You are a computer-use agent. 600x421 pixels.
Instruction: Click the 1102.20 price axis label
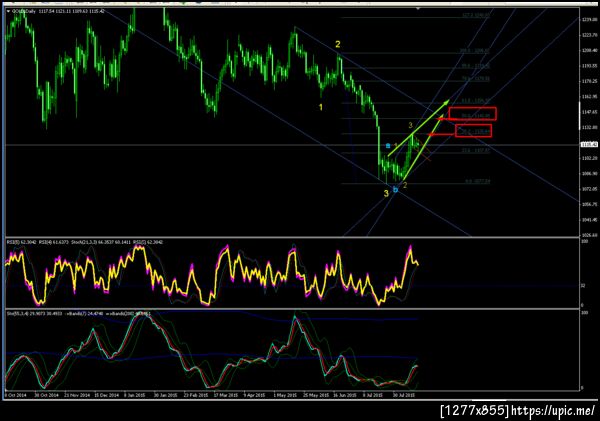coord(590,158)
